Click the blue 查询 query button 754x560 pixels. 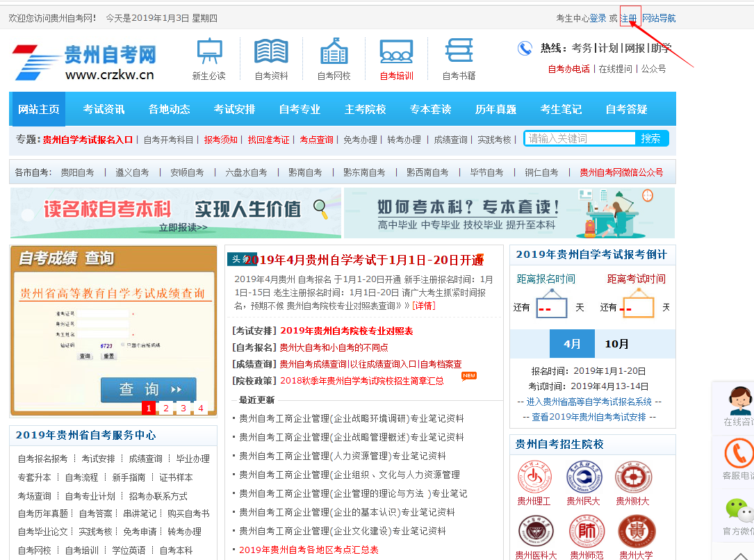click(x=148, y=389)
